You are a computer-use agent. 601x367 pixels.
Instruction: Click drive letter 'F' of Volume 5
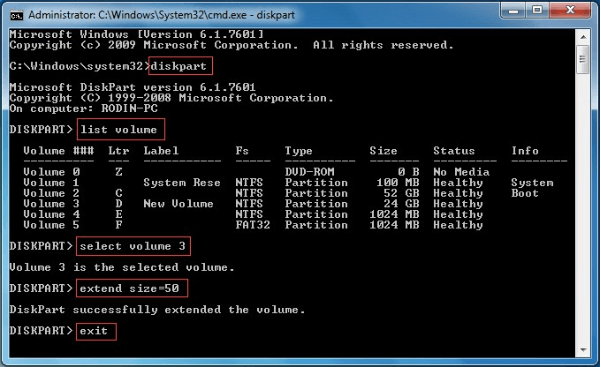(x=119, y=225)
